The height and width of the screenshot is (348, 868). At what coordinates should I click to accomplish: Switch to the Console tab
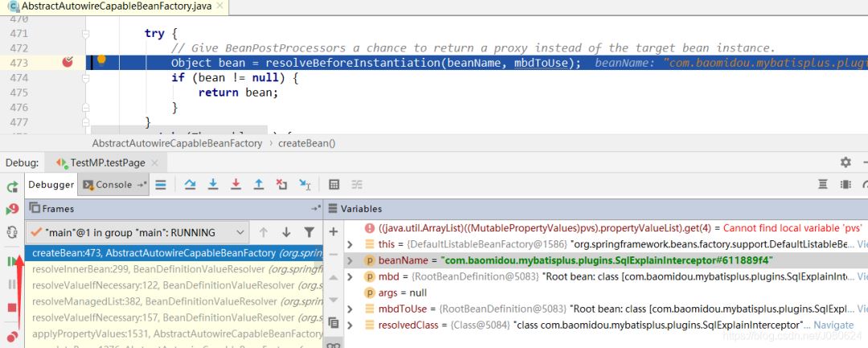[x=113, y=184]
